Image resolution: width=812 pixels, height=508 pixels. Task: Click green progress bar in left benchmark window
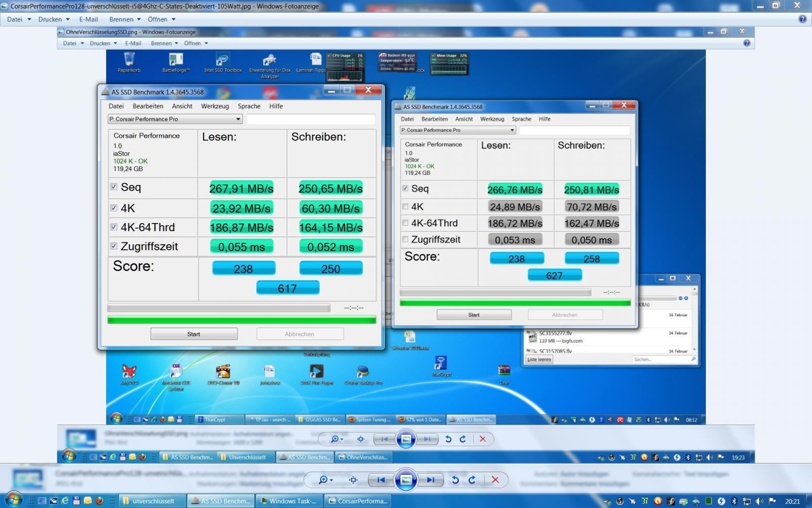tap(242, 320)
